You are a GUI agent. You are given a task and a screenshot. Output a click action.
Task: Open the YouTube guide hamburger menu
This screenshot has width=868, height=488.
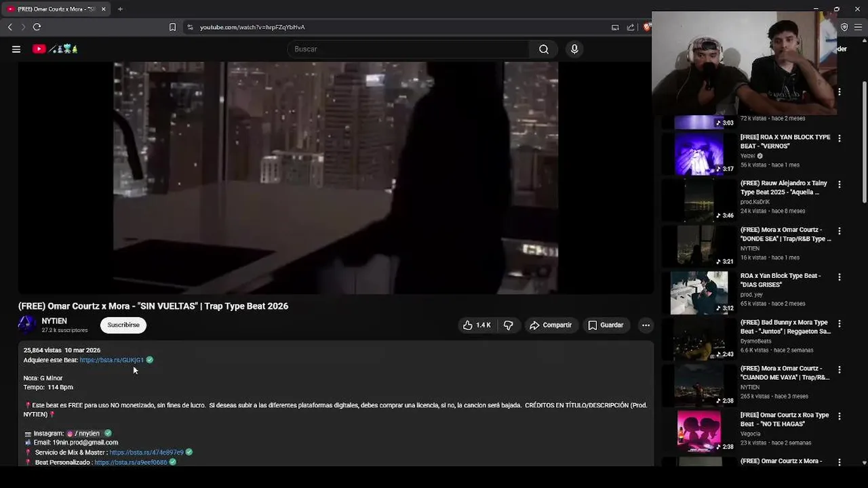tap(16, 49)
